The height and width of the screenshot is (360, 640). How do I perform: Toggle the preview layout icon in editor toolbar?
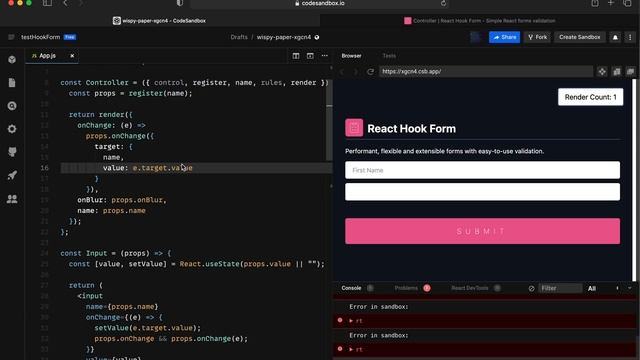(x=310, y=56)
